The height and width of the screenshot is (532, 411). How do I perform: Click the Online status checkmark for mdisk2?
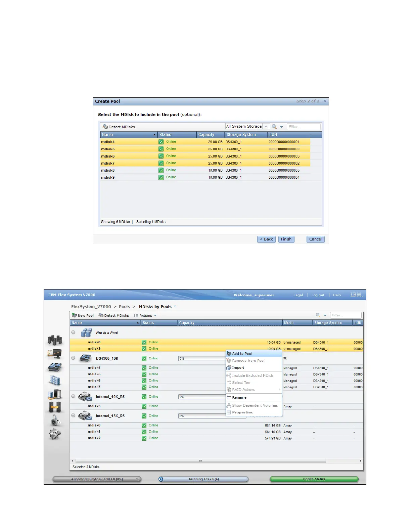(144, 438)
